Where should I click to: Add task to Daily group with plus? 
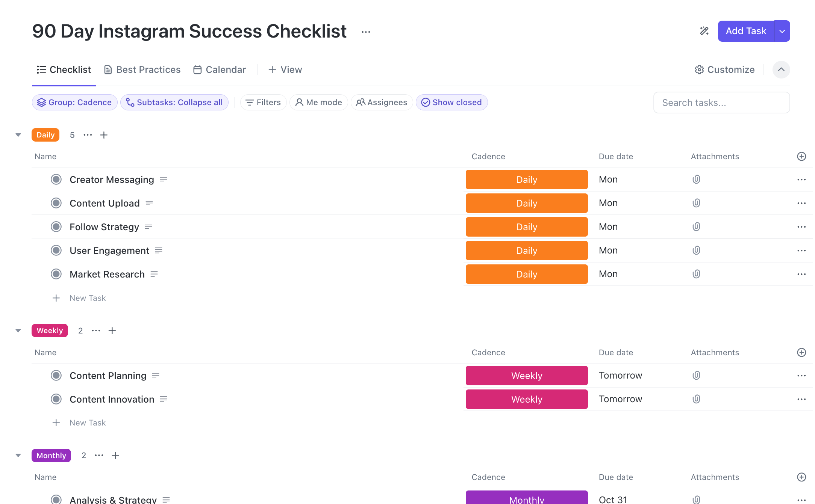pos(104,135)
